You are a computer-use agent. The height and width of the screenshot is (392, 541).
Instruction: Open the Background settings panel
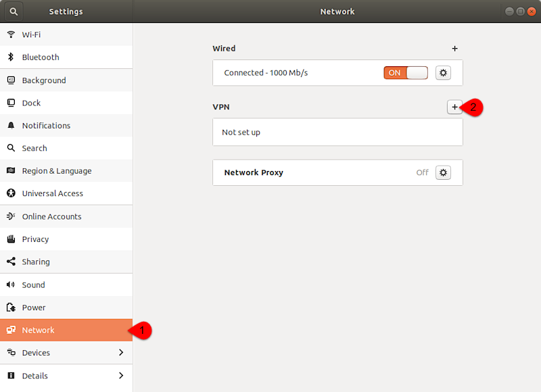pos(44,80)
